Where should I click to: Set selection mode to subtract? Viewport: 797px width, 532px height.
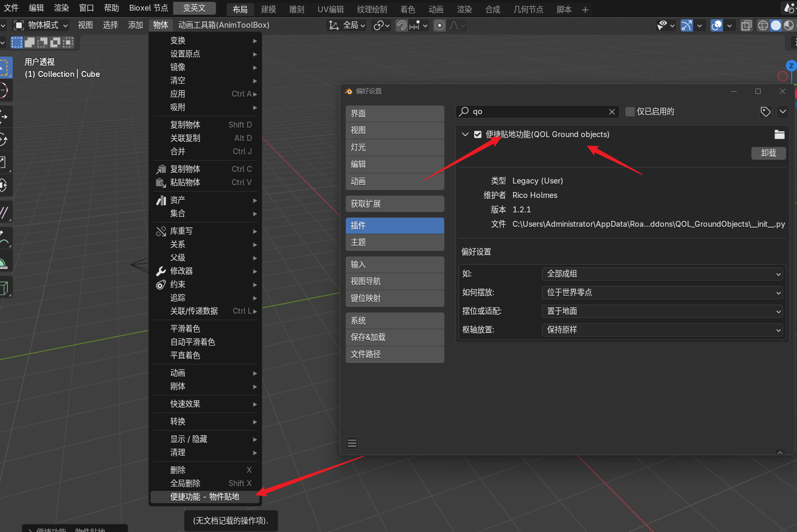(43, 42)
